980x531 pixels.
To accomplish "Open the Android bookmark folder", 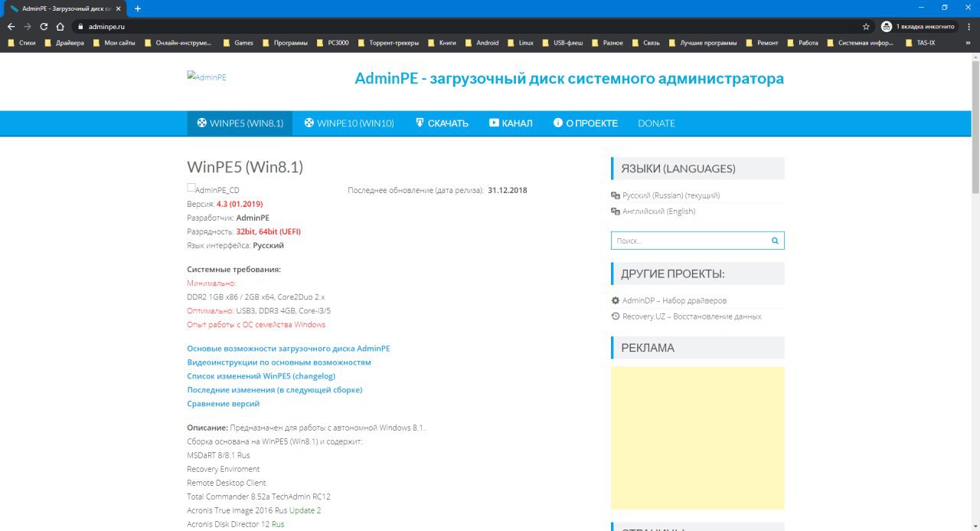I will pyautogui.click(x=482, y=43).
